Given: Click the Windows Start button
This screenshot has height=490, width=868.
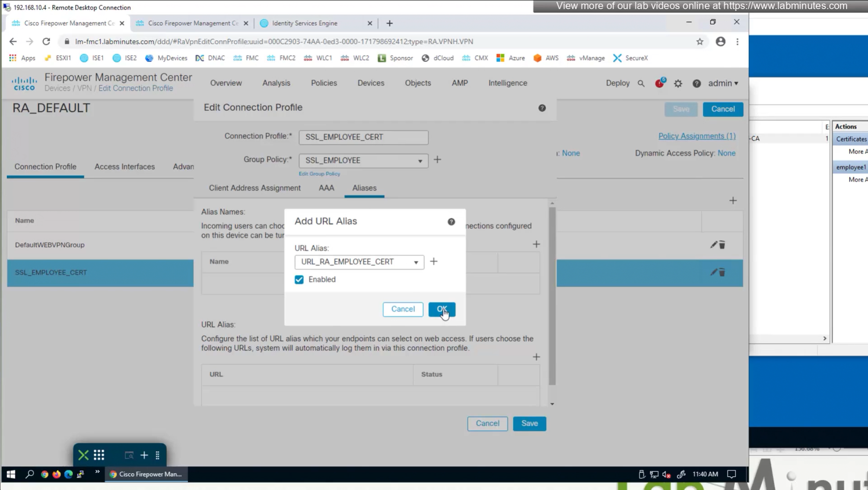Looking at the screenshot, I should click(x=11, y=474).
